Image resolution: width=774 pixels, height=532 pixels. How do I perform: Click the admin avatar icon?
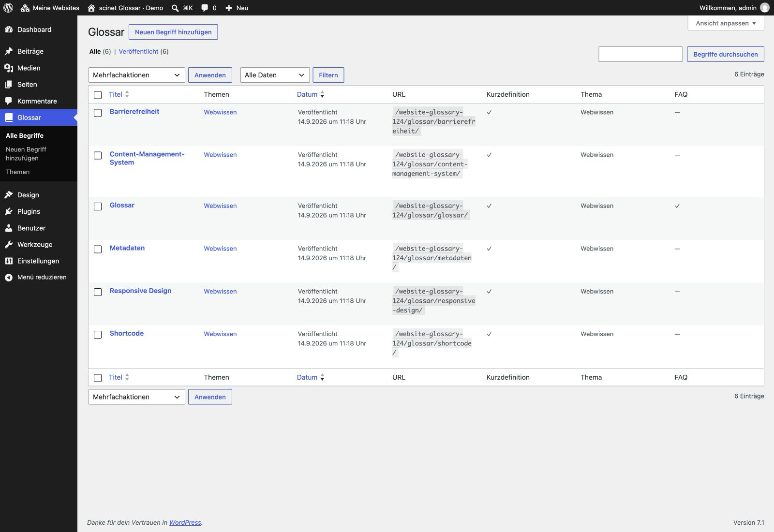coord(765,8)
